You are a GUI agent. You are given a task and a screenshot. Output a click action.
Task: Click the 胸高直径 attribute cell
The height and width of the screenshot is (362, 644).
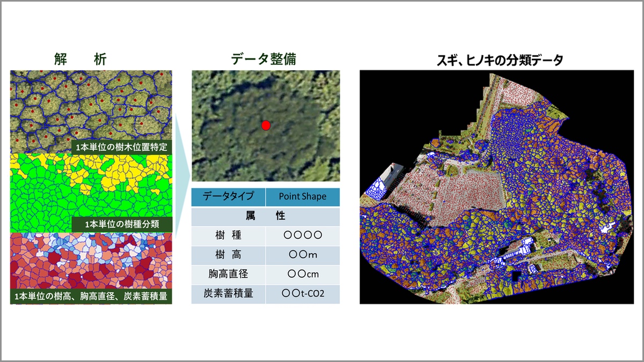click(x=228, y=274)
